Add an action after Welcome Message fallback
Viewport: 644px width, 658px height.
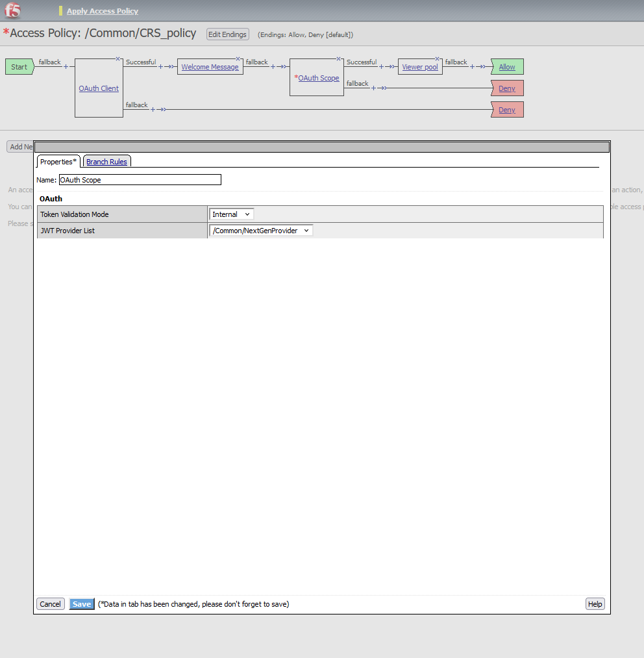point(274,68)
